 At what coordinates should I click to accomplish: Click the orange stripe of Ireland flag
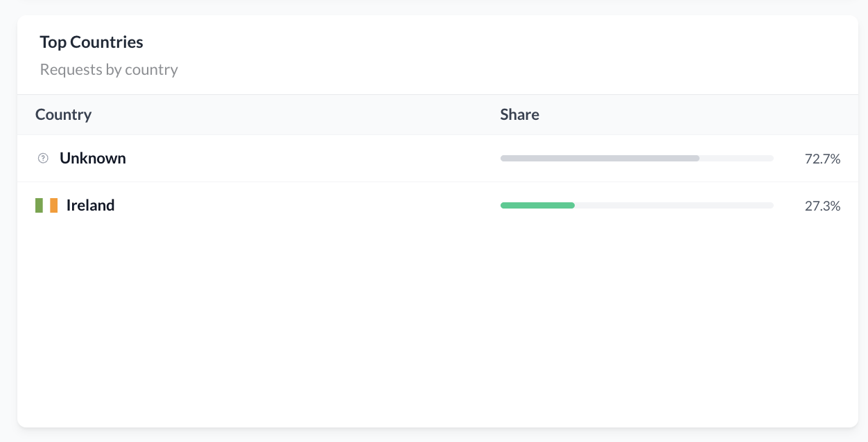(54, 205)
